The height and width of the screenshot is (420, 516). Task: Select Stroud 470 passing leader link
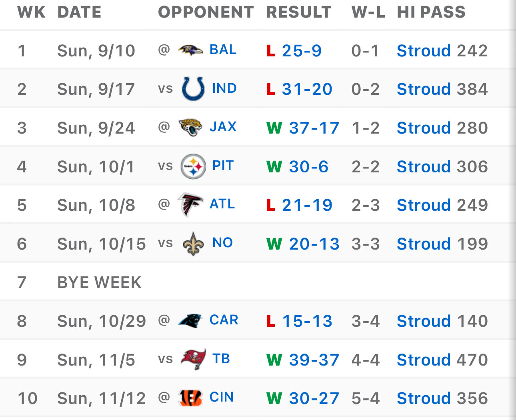click(x=442, y=360)
